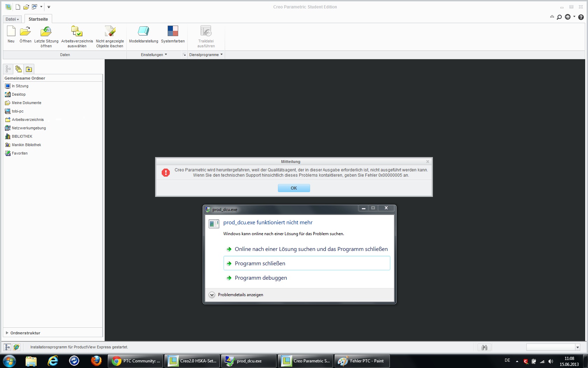Click Programm schließen option
The width and height of the screenshot is (588, 368).
click(x=307, y=263)
